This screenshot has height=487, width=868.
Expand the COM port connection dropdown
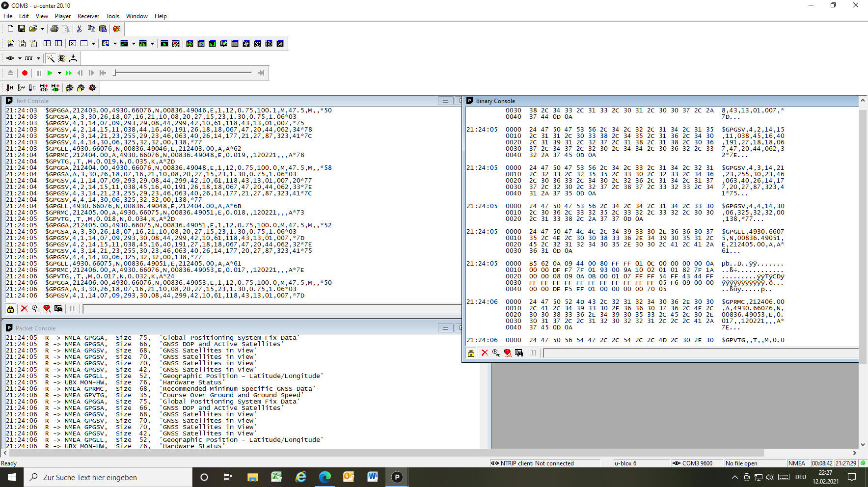20,58
